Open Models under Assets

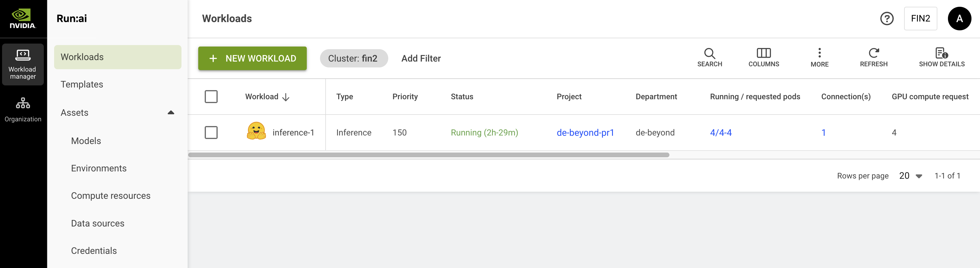(x=86, y=141)
